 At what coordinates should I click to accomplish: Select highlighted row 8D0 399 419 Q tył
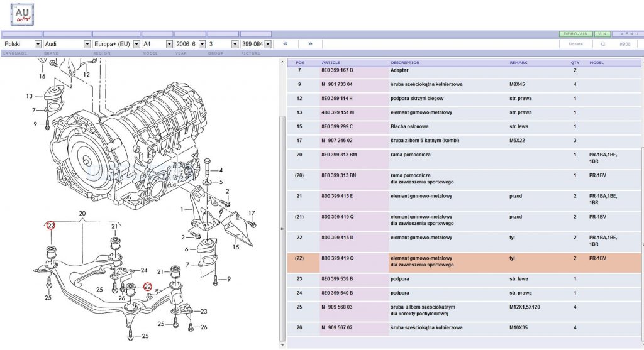pos(464,263)
